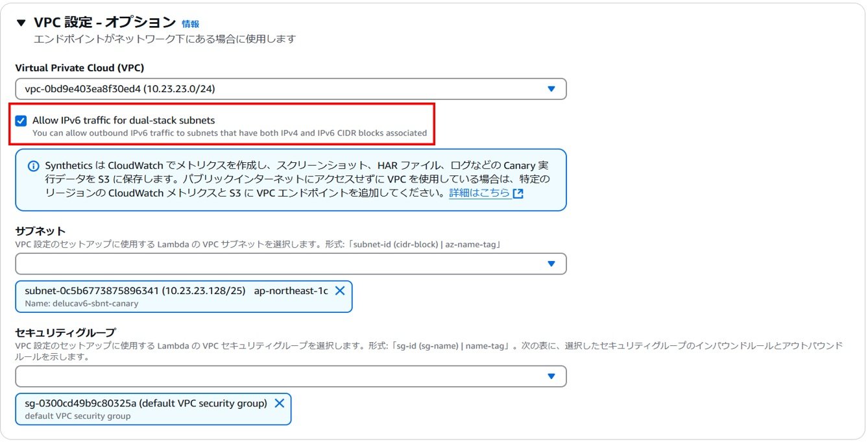Image resolution: width=868 pixels, height=444 pixels.
Task: Click the arrow icon on セキュリティグループ dropdown
Action: point(551,376)
